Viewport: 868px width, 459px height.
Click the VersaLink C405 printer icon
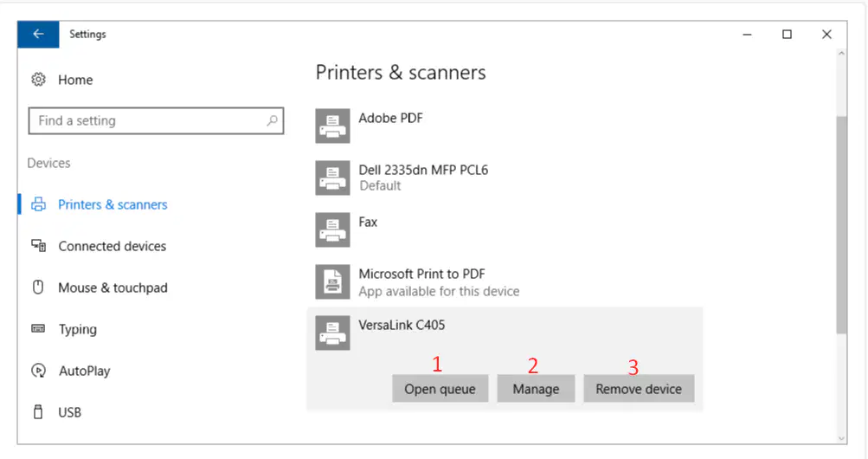pos(332,333)
